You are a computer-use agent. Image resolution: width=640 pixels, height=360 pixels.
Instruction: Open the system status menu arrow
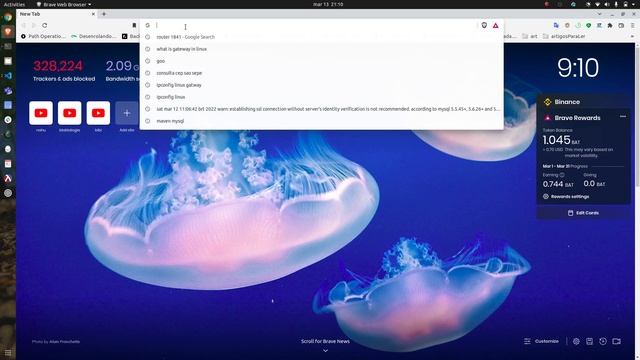tap(634, 4)
